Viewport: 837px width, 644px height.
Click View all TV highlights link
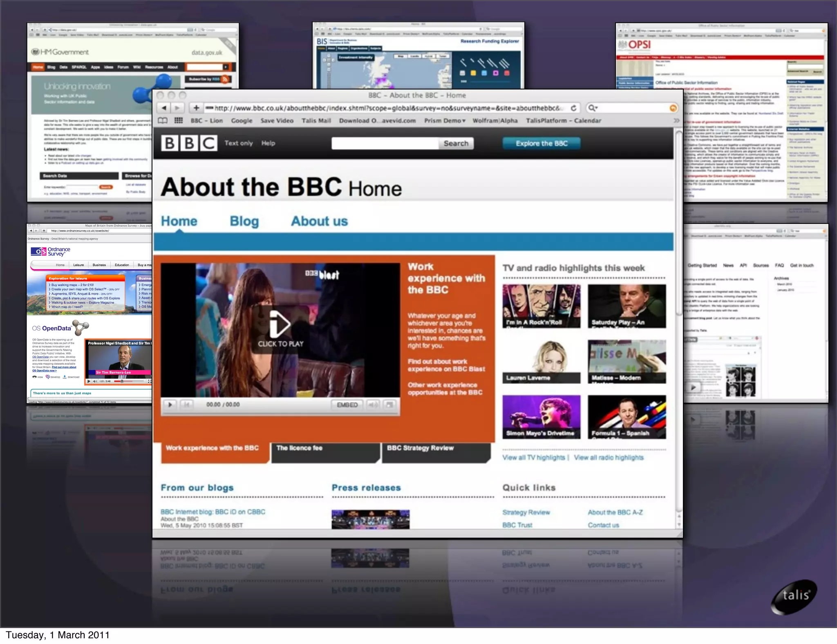pyautogui.click(x=533, y=458)
